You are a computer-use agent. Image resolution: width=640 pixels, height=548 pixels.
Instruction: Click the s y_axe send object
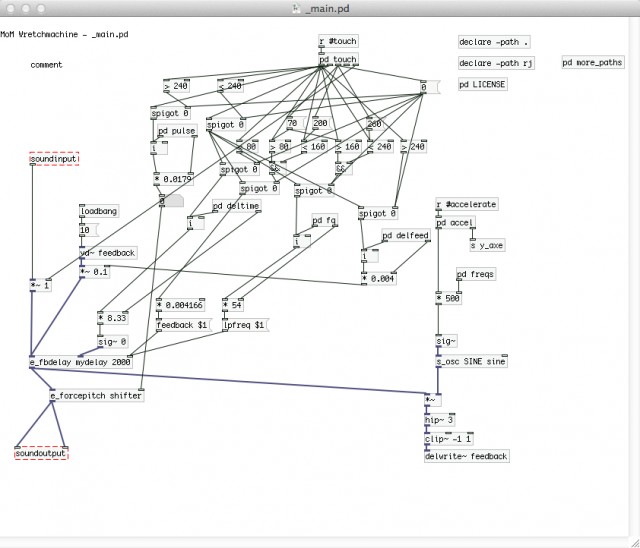[487, 245]
